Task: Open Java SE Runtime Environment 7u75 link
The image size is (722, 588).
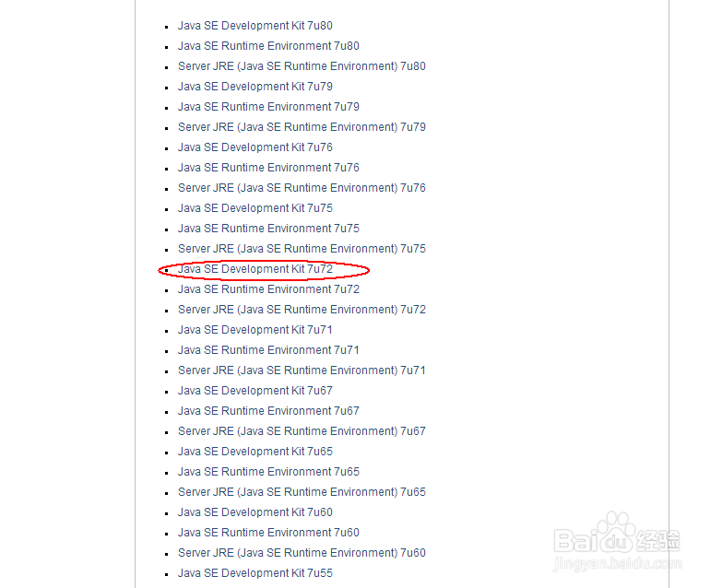Action: (268, 229)
